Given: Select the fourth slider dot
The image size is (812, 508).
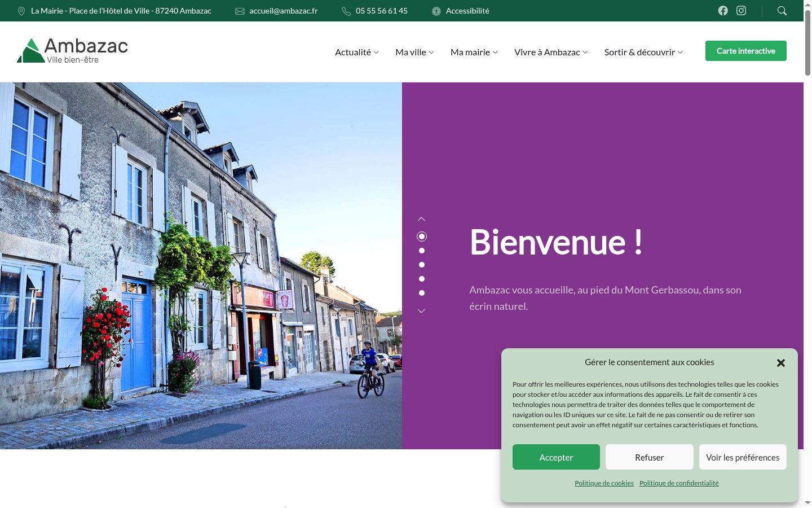Looking at the screenshot, I should [x=422, y=279].
